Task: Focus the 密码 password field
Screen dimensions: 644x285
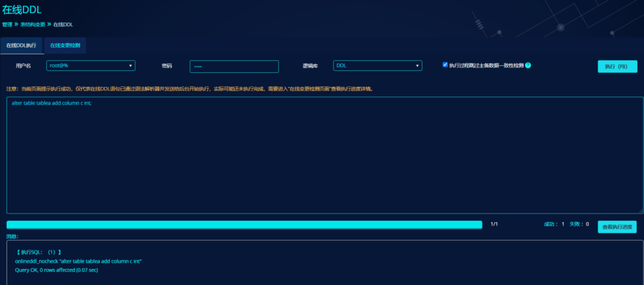Action: pyautogui.click(x=234, y=67)
